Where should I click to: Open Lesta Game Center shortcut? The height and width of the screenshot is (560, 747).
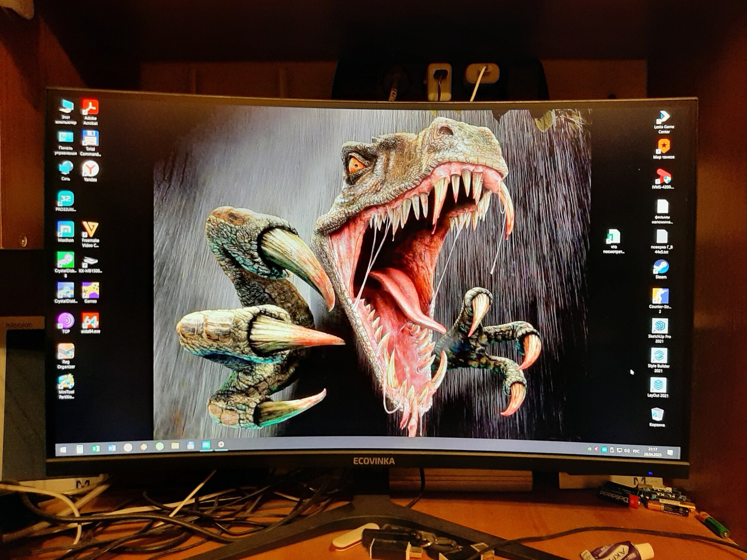pos(664,122)
